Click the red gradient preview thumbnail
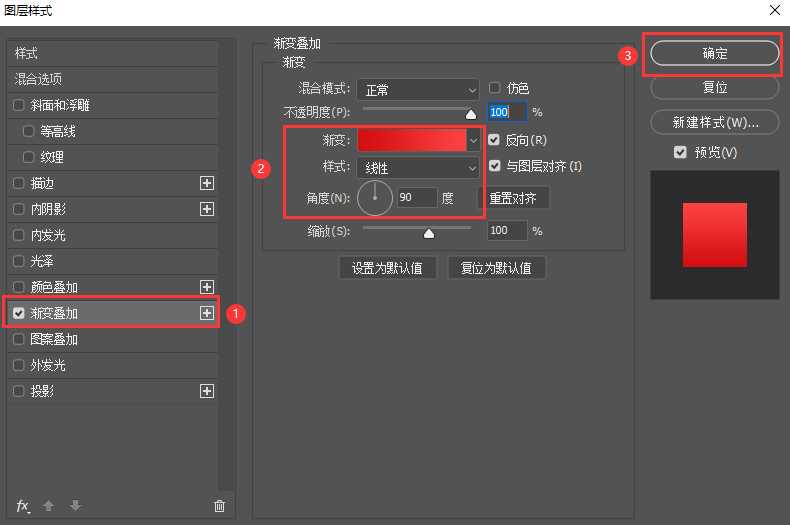790x525 pixels. (715, 235)
